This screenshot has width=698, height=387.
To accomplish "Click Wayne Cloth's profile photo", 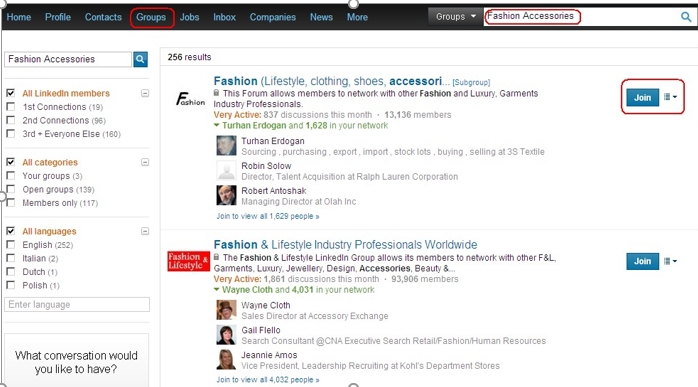I will [x=226, y=310].
